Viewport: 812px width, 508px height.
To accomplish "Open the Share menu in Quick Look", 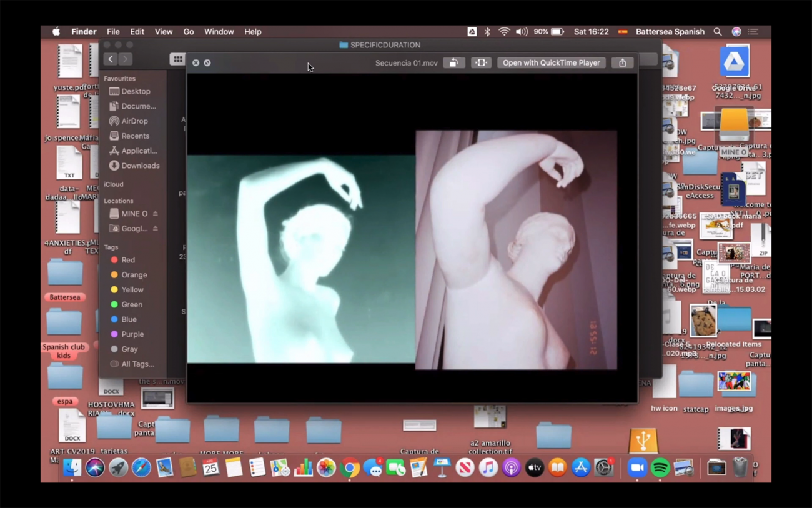I will pos(623,62).
